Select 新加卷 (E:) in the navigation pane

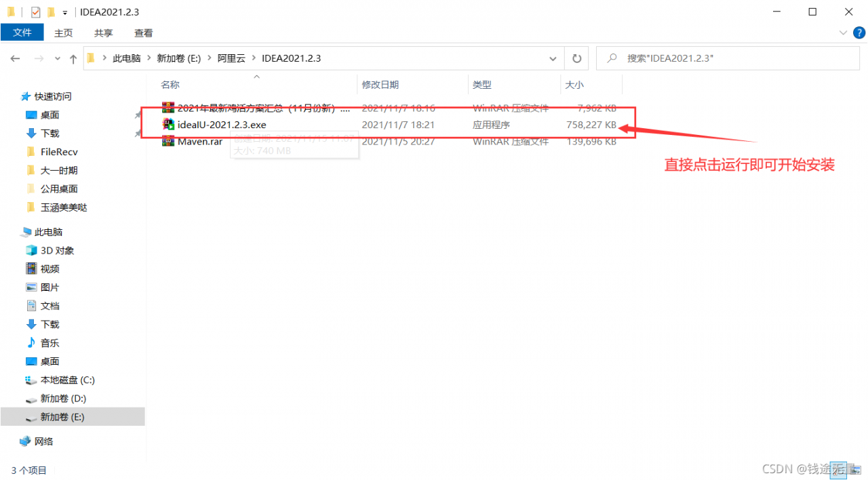[x=62, y=417]
